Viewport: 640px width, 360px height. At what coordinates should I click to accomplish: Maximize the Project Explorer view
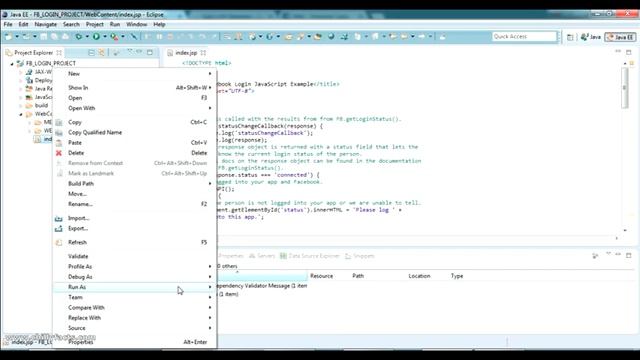point(150,52)
